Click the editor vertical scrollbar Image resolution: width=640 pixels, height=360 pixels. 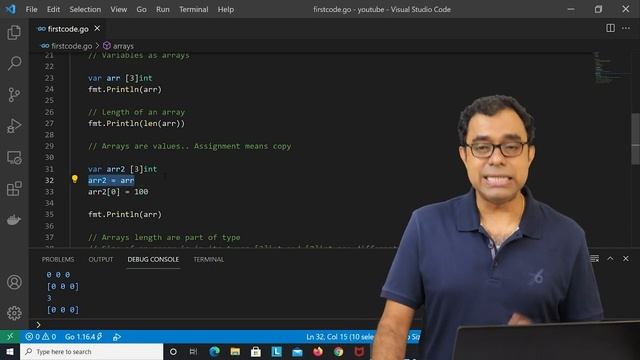point(636,139)
